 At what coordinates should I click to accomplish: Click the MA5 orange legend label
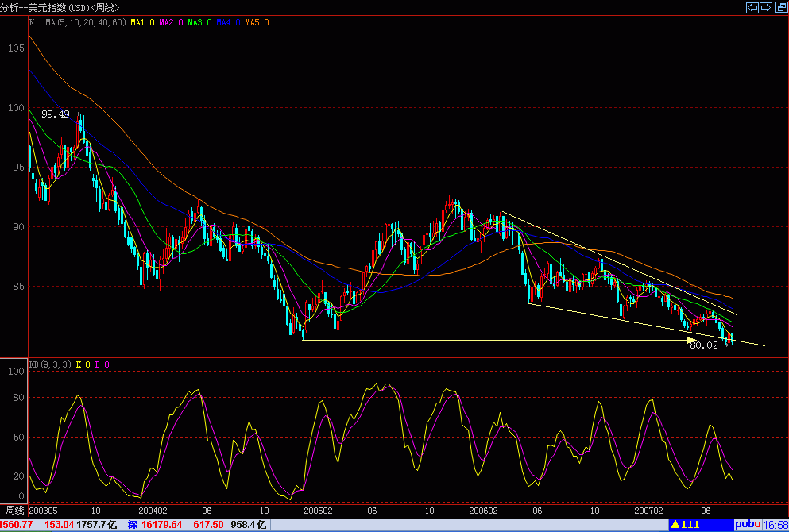(257, 23)
